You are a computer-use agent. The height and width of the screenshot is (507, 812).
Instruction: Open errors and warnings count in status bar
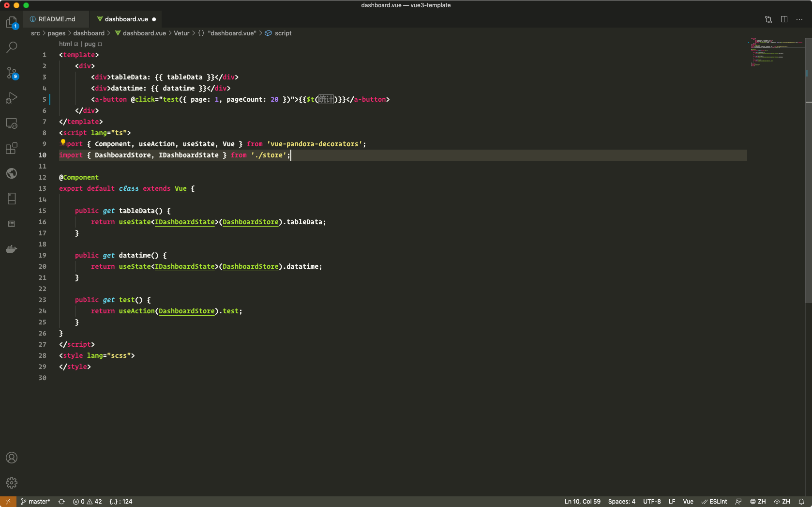pyautogui.click(x=87, y=502)
